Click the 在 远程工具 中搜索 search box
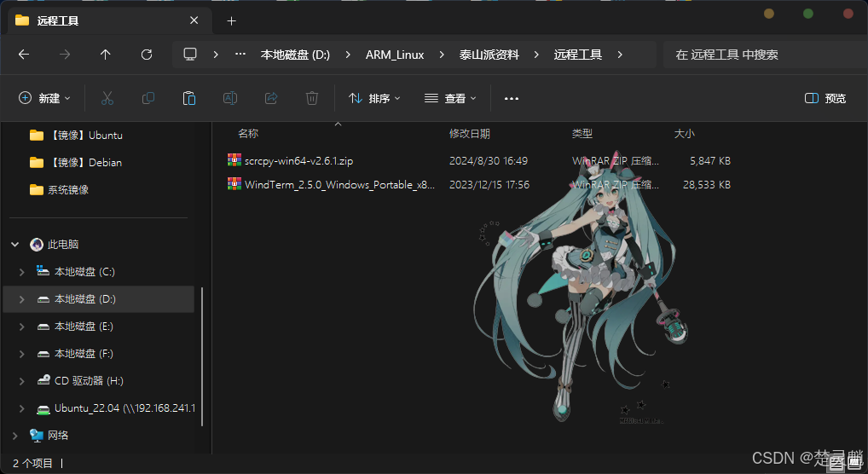Screen dimensions: 868x474 pyautogui.click(x=765, y=55)
